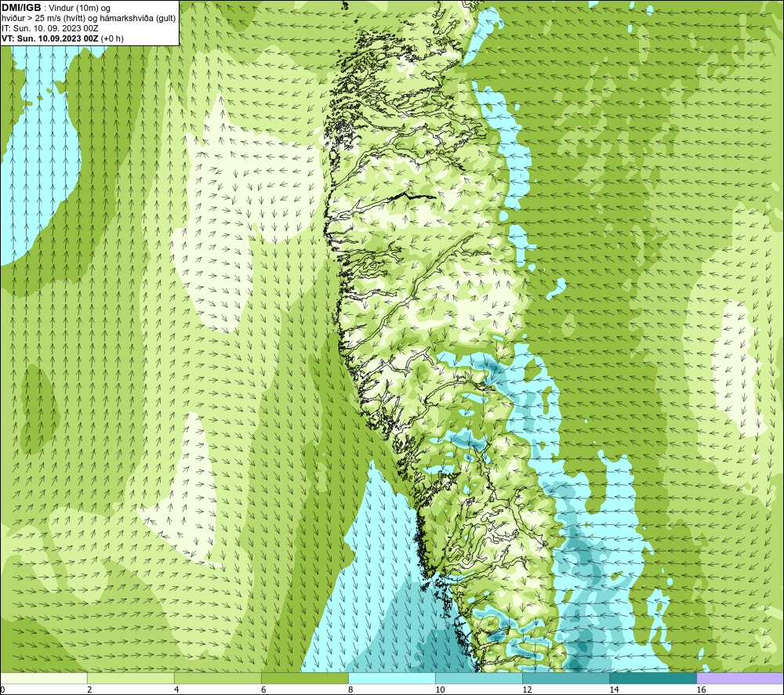This screenshot has width=784, height=695.
Task: Click the lavender legend swatch above 16 m/s
Action: click(740, 678)
